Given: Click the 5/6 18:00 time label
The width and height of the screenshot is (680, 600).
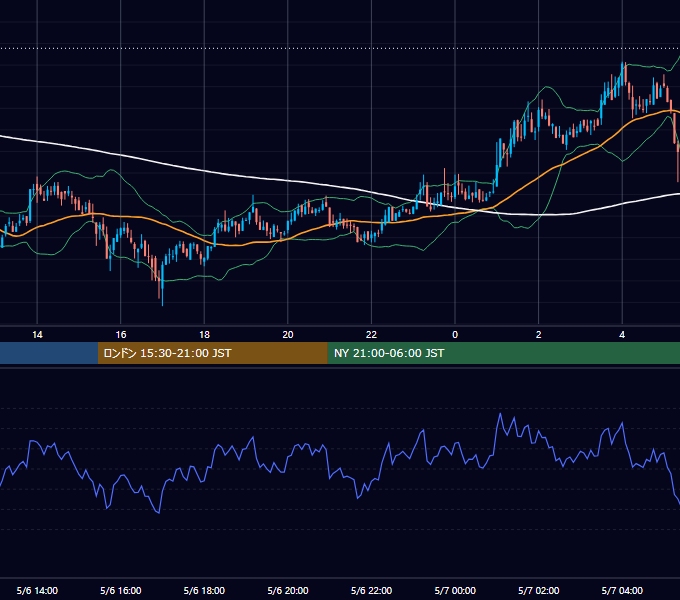Looking at the screenshot, I should [204, 590].
